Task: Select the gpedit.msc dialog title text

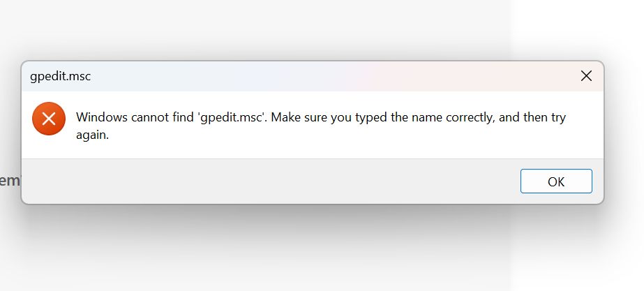Action: point(61,77)
